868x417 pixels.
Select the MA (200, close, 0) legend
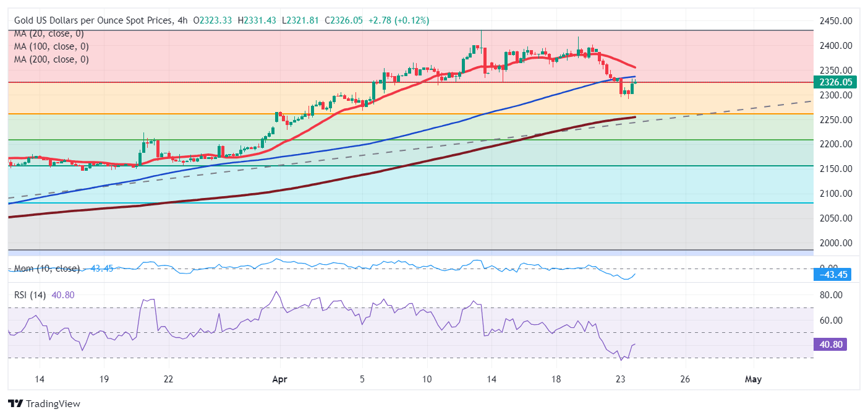(51, 59)
